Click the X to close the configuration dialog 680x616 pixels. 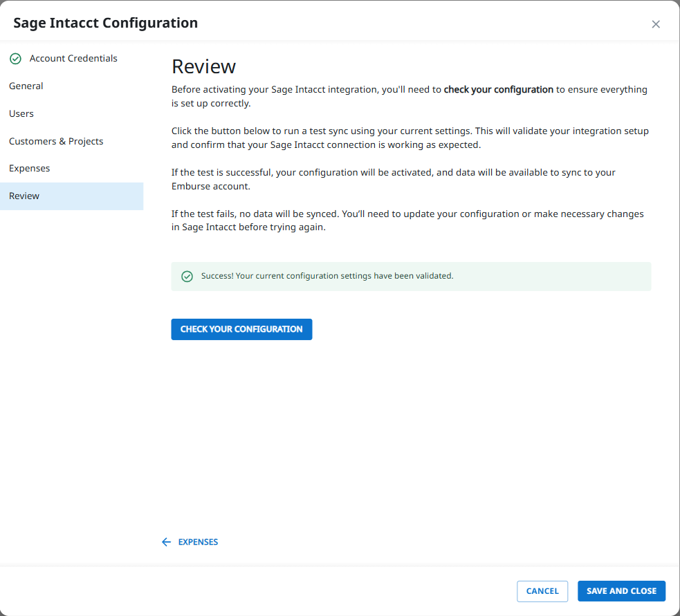(x=656, y=24)
